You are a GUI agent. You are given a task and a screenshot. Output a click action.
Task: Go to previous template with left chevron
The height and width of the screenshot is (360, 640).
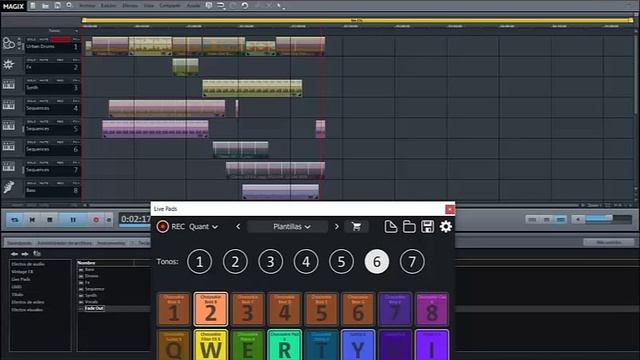pos(238,227)
